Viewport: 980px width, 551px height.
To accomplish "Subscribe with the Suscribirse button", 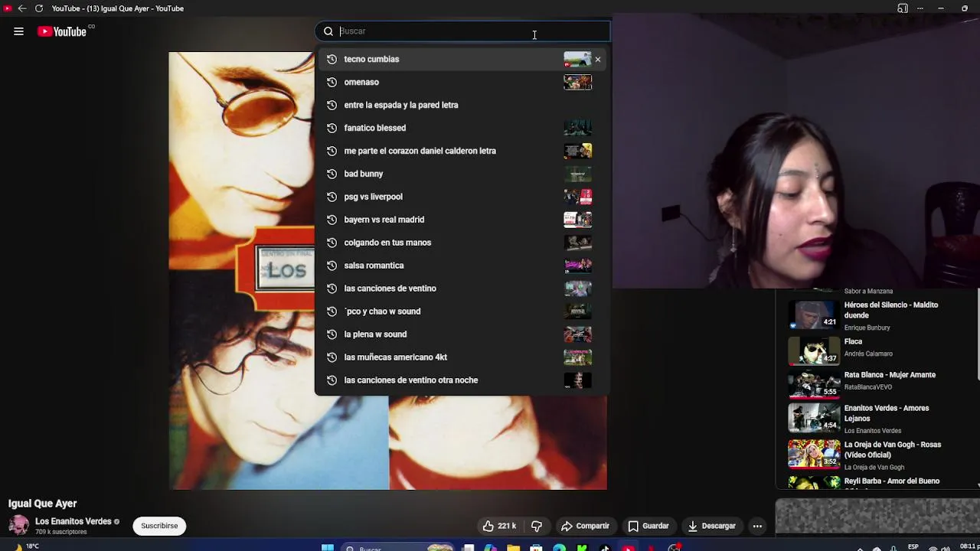I will pos(159,526).
